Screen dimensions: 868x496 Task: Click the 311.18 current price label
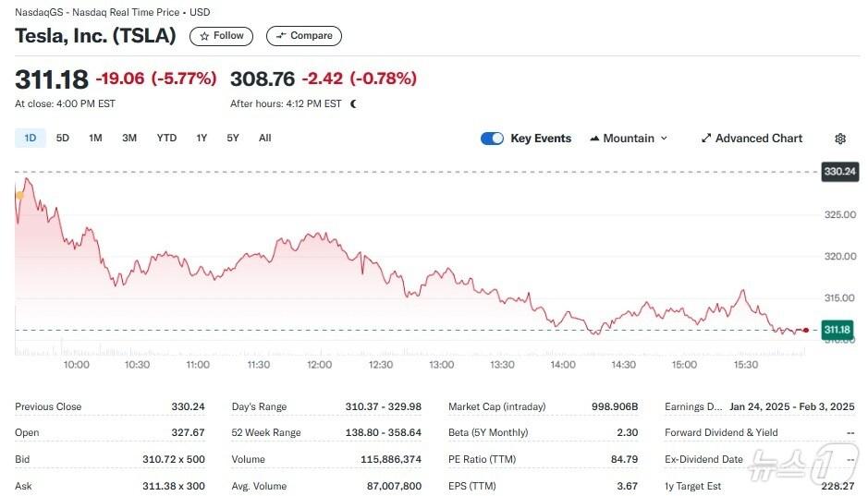pos(836,330)
